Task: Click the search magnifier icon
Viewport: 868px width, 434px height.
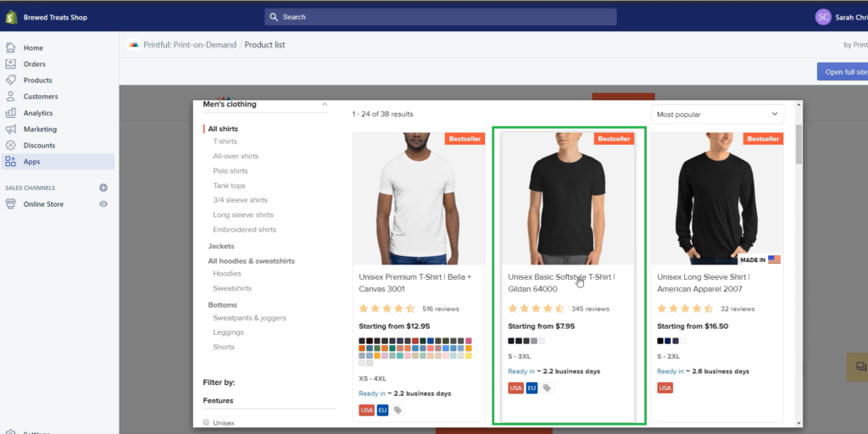Action: coord(274,17)
